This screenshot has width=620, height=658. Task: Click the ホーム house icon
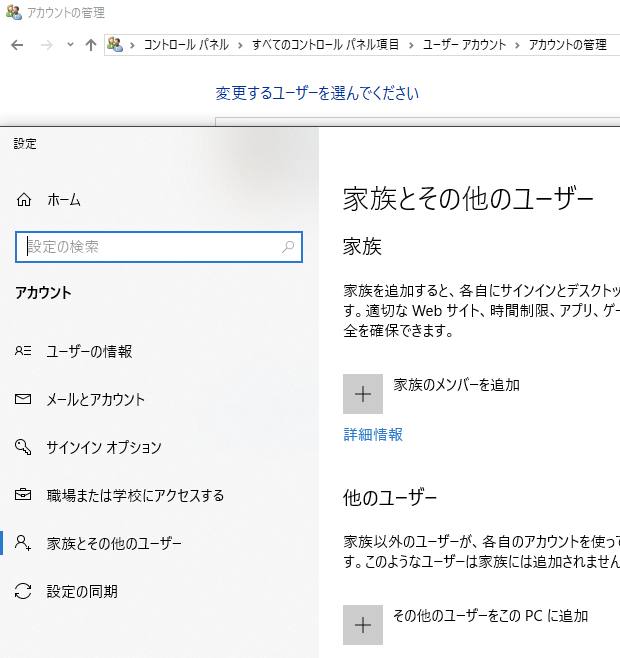click(25, 200)
